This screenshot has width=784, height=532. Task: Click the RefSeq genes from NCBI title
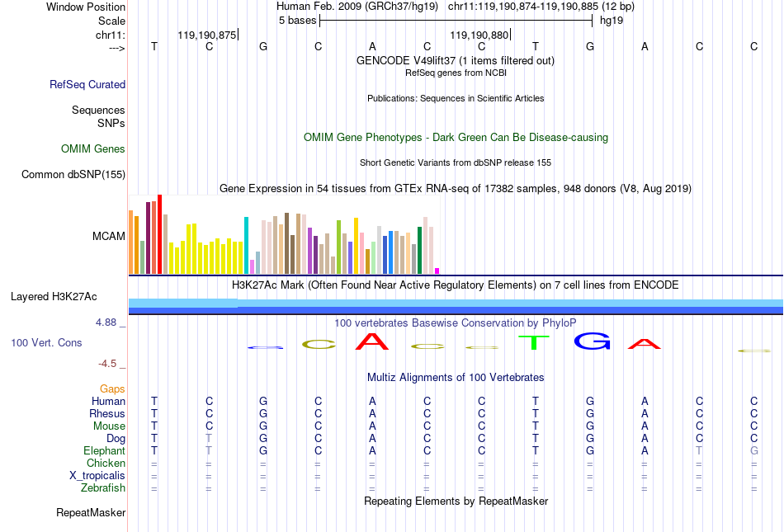click(456, 73)
